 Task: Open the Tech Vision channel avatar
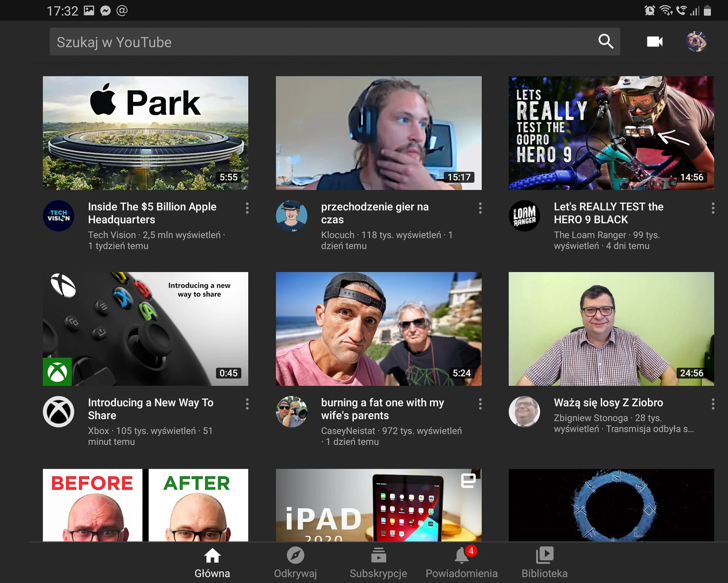tap(58, 216)
